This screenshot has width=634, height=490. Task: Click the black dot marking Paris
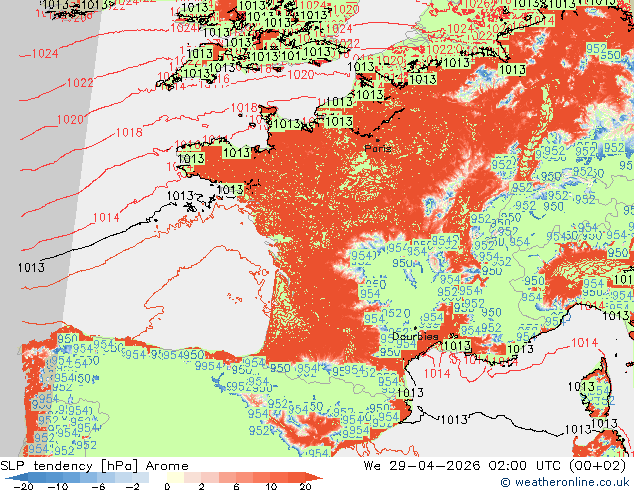click(378, 141)
